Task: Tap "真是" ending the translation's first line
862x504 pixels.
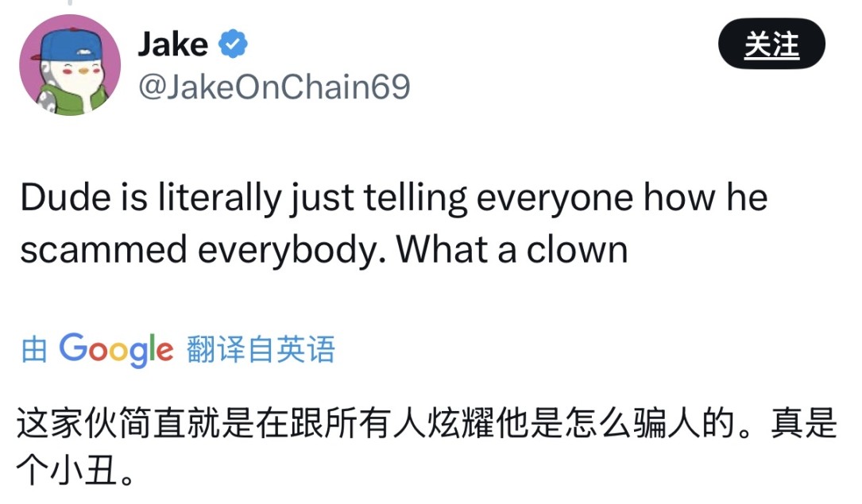Action: tap(804, 425)
